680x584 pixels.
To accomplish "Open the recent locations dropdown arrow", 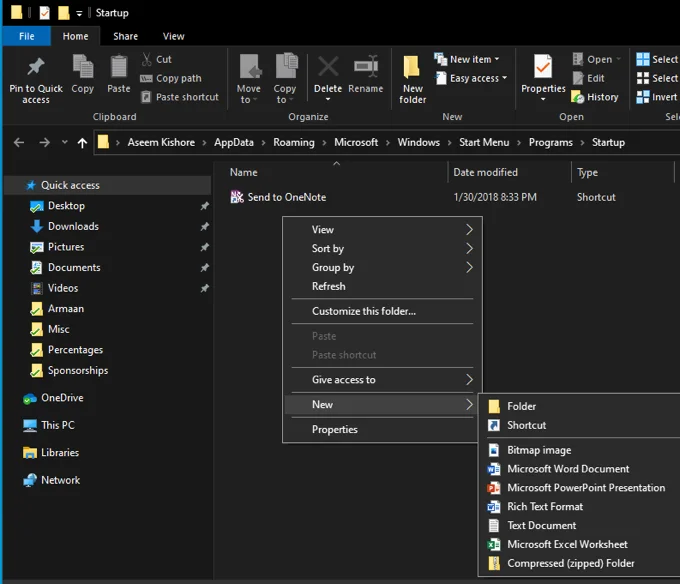I will [x=64, y=142].
